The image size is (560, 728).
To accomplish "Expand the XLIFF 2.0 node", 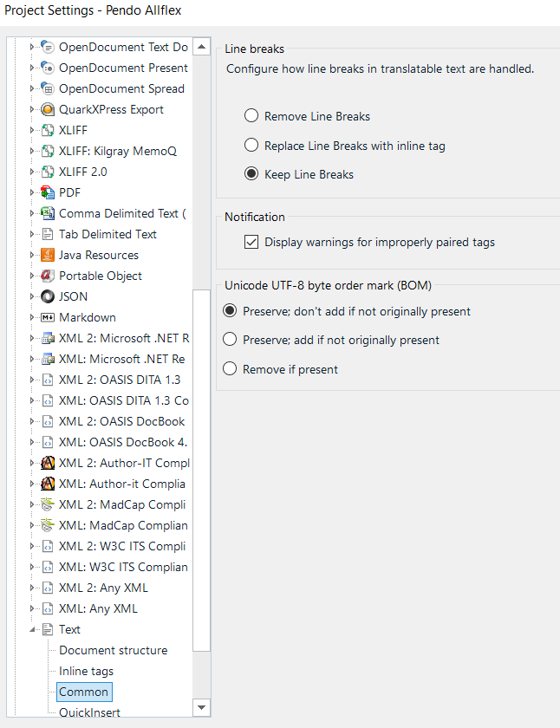I will 31,172.
